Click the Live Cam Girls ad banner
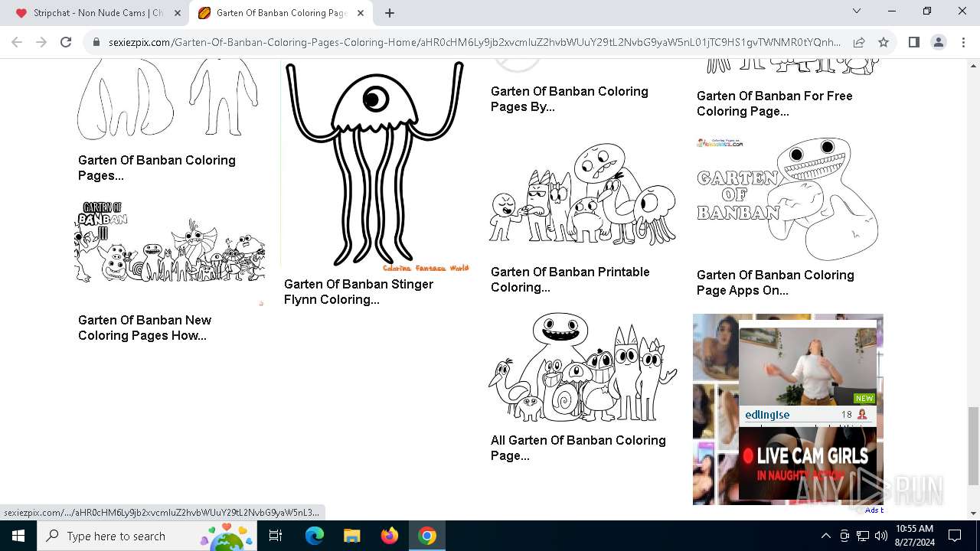 point(808,464)
